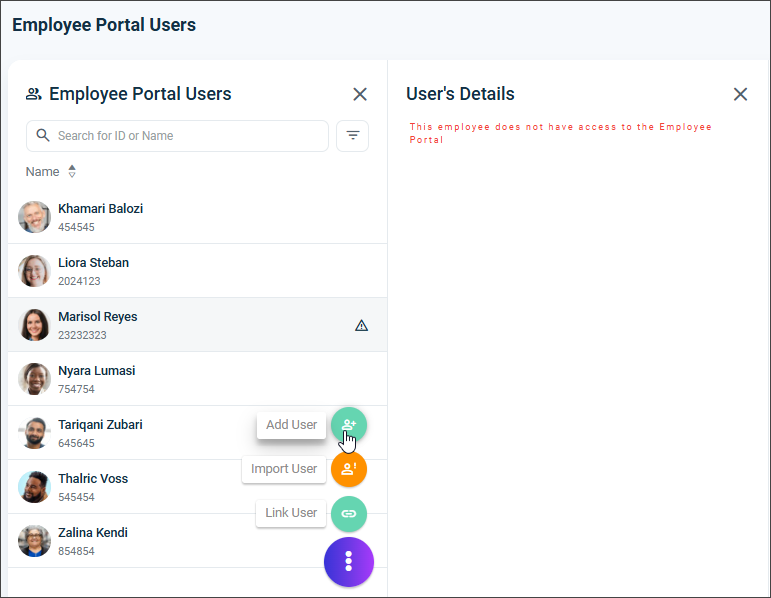This screenshot has width=771, height=598.
Task: Toggle the purple three-dots action menu button
Action: tap(348, 562)
